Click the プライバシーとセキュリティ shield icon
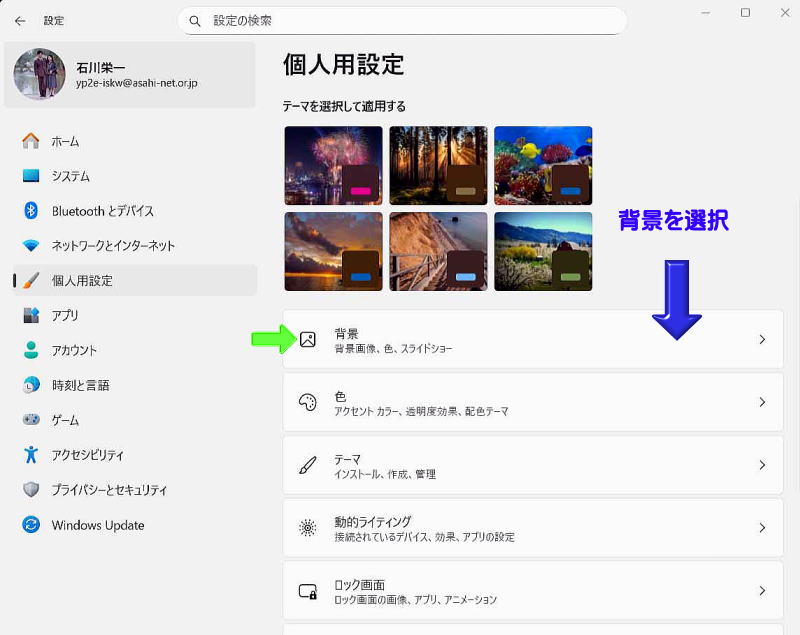The height and width of the screenshot is (635, 800). (31, 490)
